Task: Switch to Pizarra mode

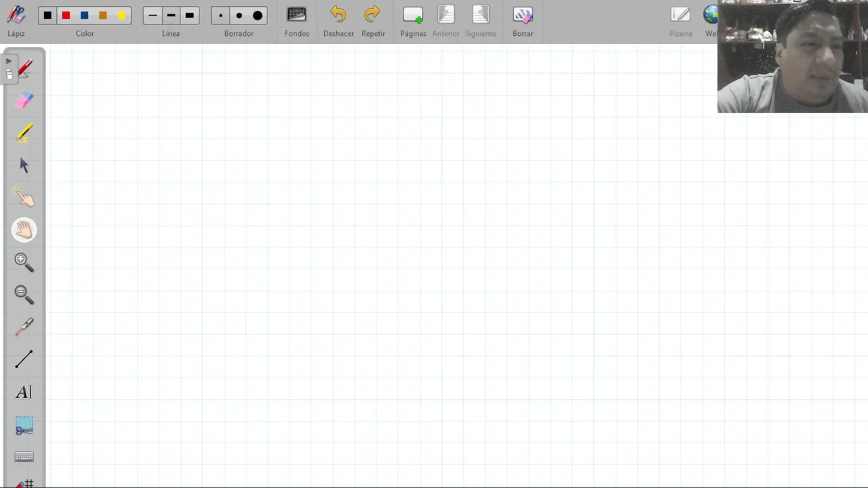Action: [x=680, y=20]
